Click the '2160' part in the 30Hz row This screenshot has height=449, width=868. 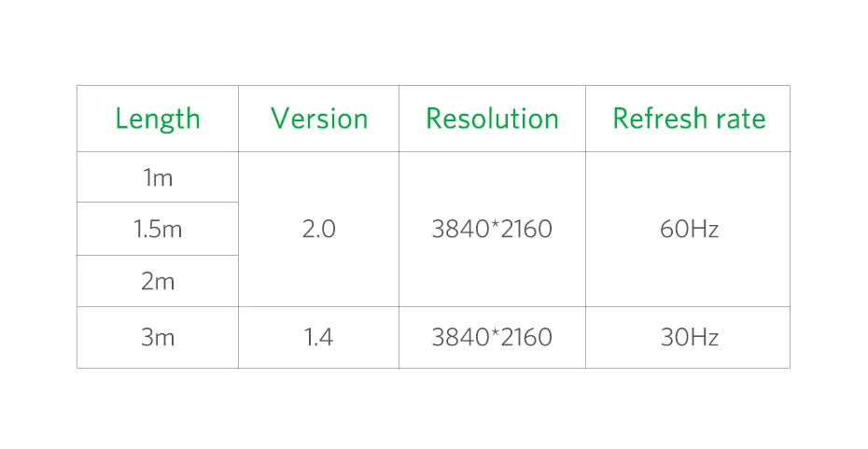pos(525,337)
